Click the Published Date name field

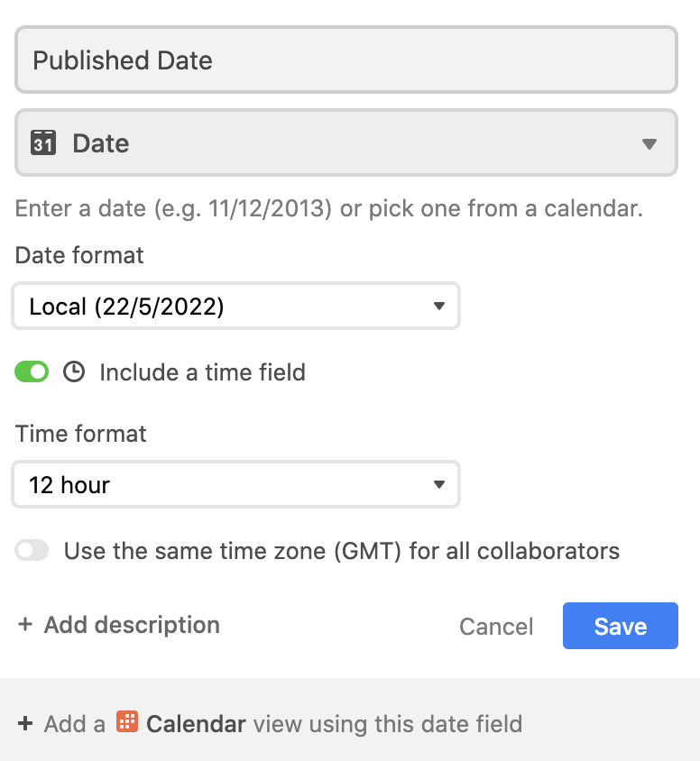click(346, 60)
